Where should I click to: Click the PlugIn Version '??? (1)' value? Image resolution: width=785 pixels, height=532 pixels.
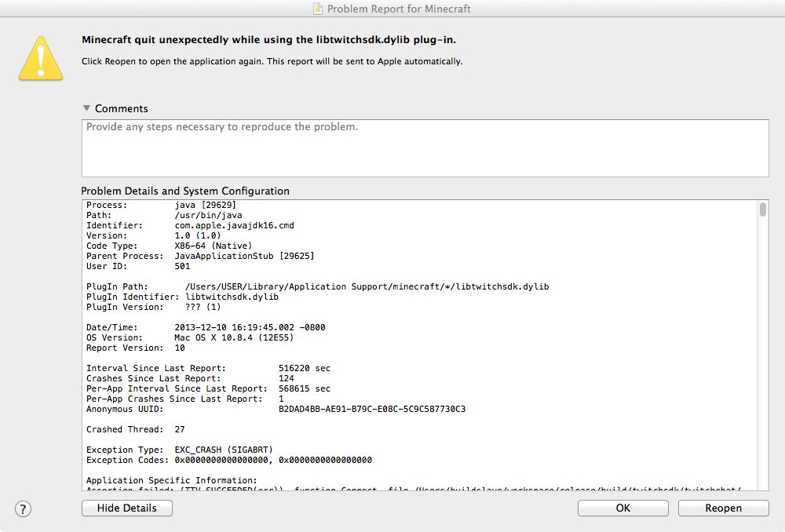[203, 308]
